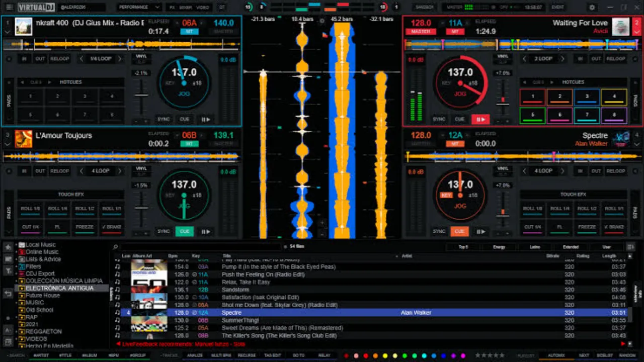Screen dimensions: 644x362
Task: Trigger hotcue pad 5 on deck 2
Action: click(532, 115)
